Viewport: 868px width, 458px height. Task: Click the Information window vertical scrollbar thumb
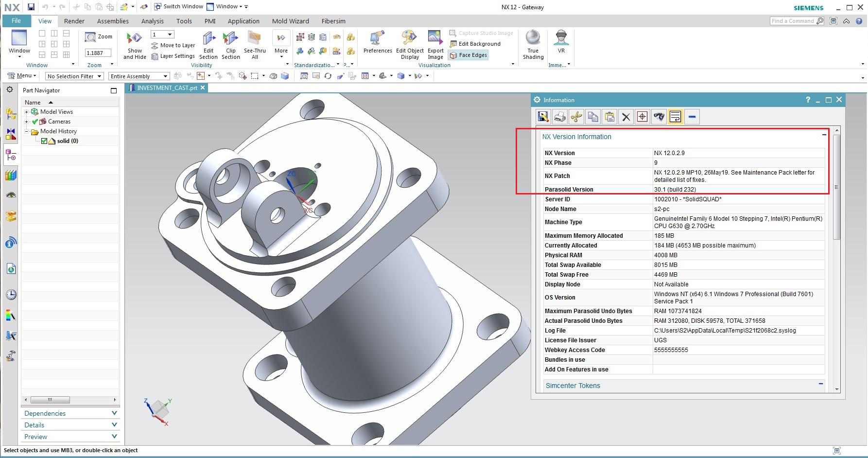pos(836,187)
